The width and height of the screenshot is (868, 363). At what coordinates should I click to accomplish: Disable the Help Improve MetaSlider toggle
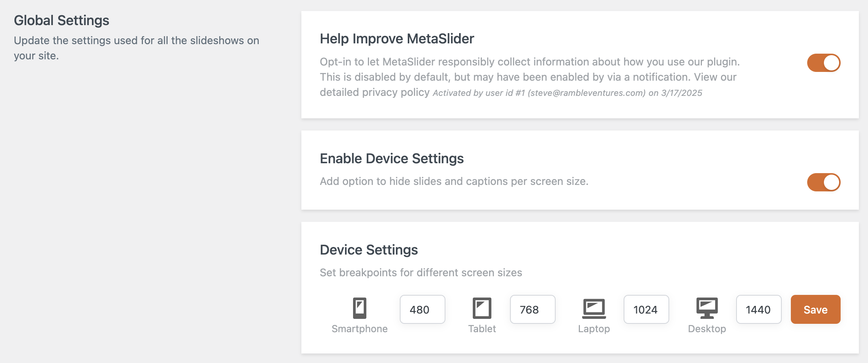coord(824,63)
